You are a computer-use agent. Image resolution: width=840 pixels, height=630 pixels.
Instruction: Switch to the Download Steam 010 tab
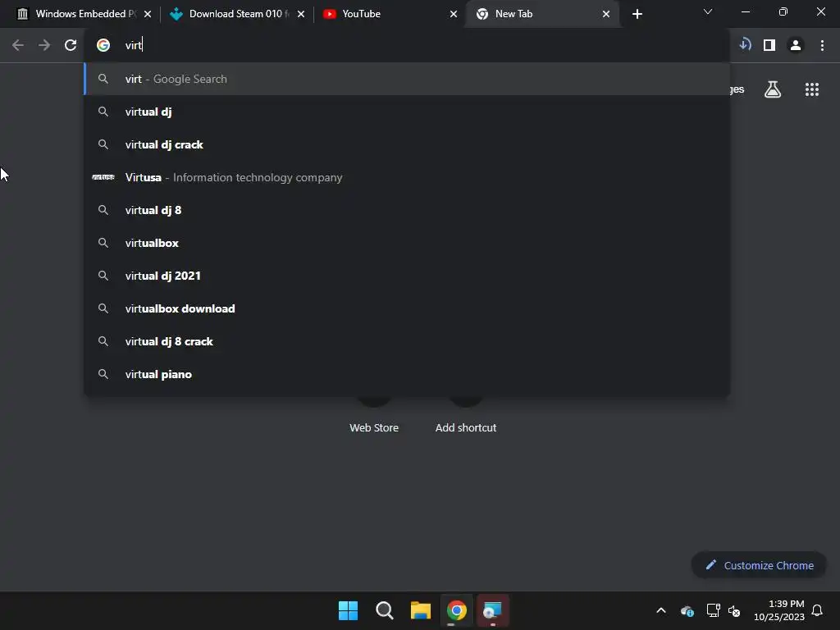(x=235, y=14)
